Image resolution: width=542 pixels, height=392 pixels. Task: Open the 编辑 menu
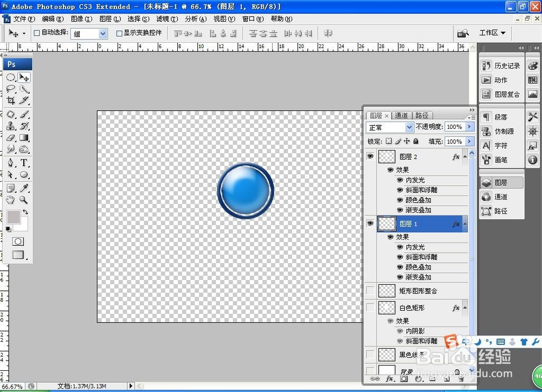tap(53, 18)
